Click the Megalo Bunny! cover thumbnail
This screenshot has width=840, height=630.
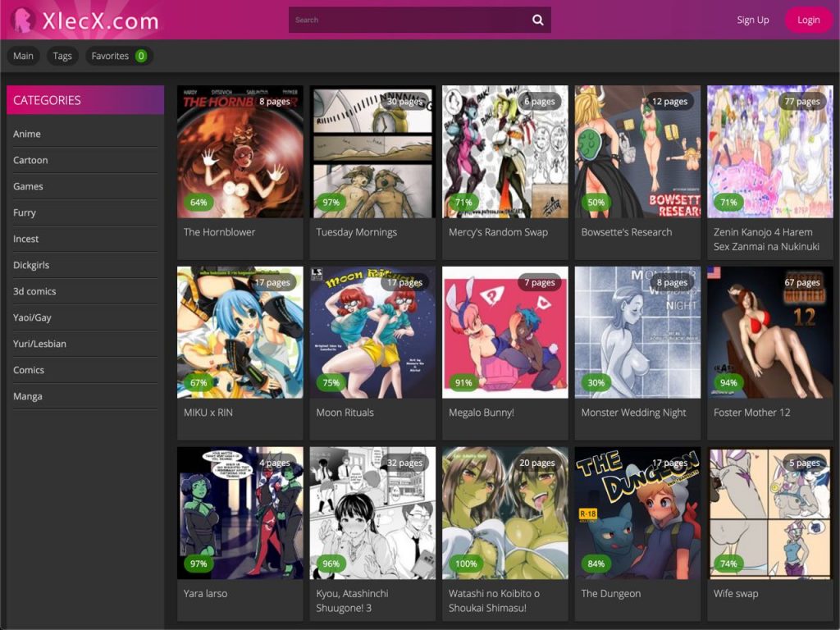pos(505,332)
